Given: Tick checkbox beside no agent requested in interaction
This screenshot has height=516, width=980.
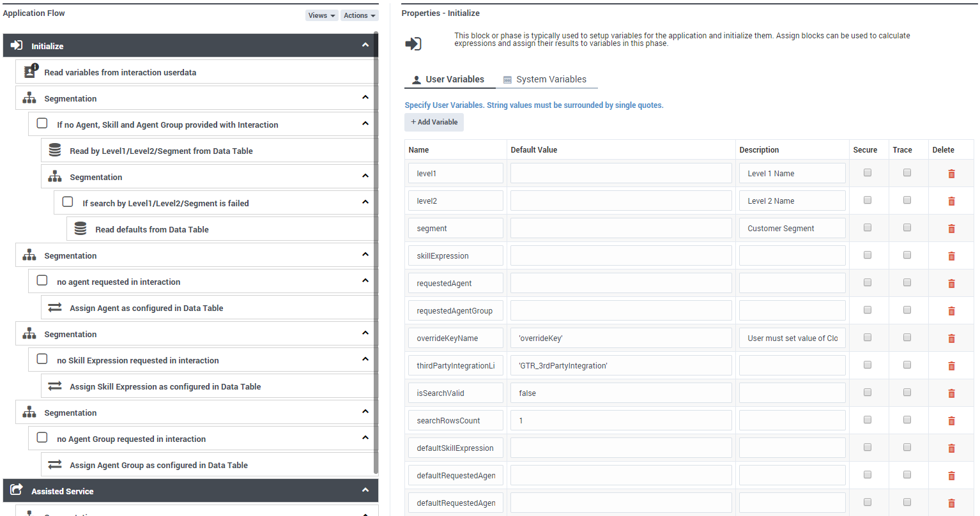Looking at the screenshot, I should click(42, 280).
